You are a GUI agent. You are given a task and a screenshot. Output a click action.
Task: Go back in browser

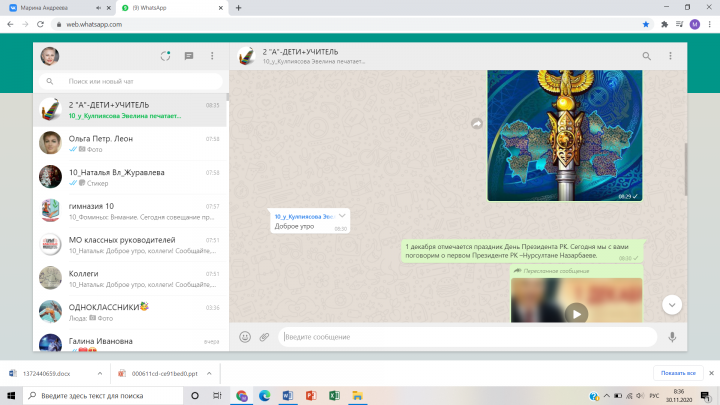[10, 24]
